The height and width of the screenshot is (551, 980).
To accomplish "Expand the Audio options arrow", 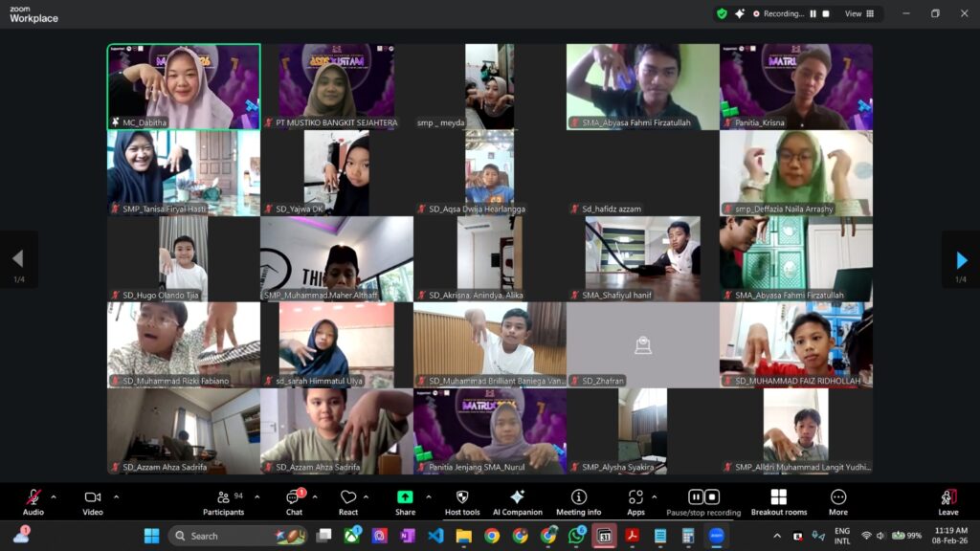I will 54,496.
